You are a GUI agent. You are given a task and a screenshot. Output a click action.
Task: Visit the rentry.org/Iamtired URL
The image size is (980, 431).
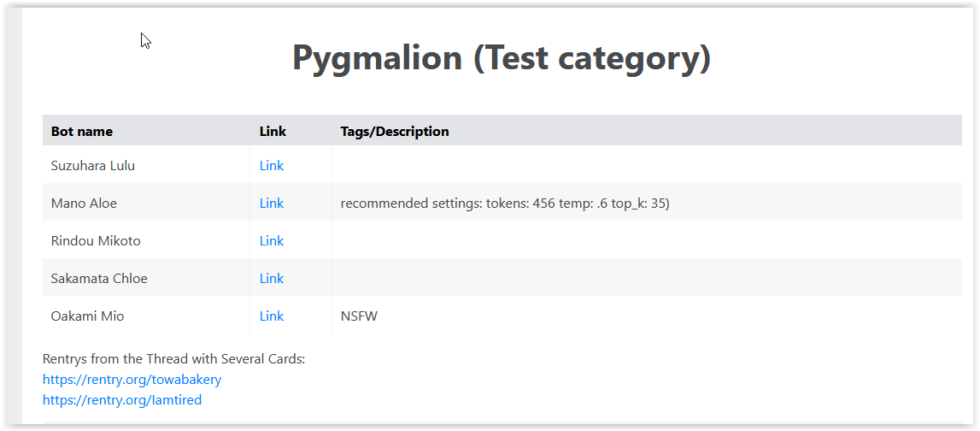[122, 400]
